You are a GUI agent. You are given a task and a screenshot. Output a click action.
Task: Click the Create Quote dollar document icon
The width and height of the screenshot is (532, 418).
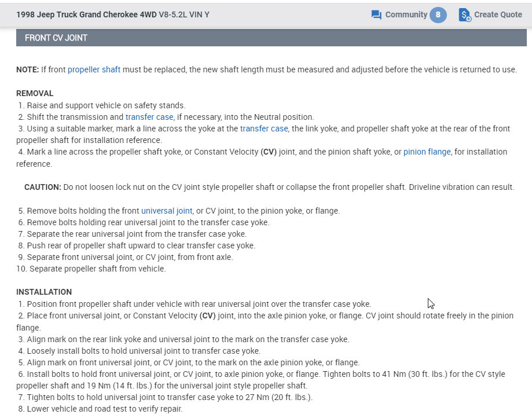[x=465, y=15]
